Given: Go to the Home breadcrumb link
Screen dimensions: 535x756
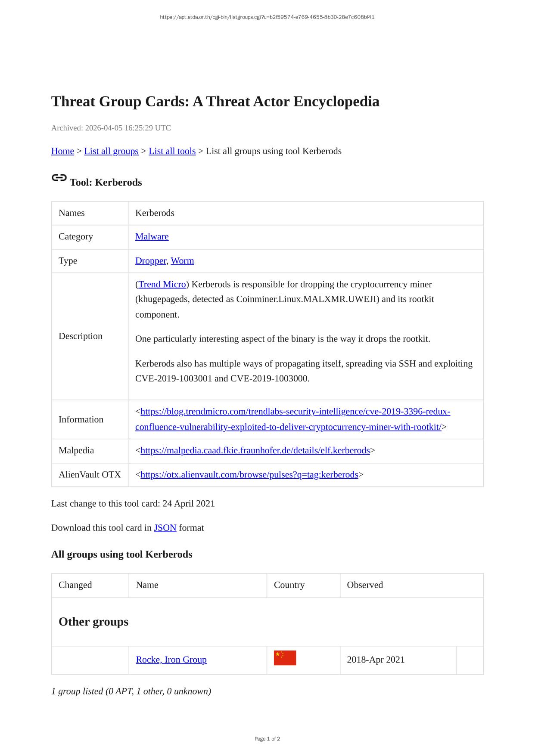Looking at the screenshot, I should pos(62,151).
